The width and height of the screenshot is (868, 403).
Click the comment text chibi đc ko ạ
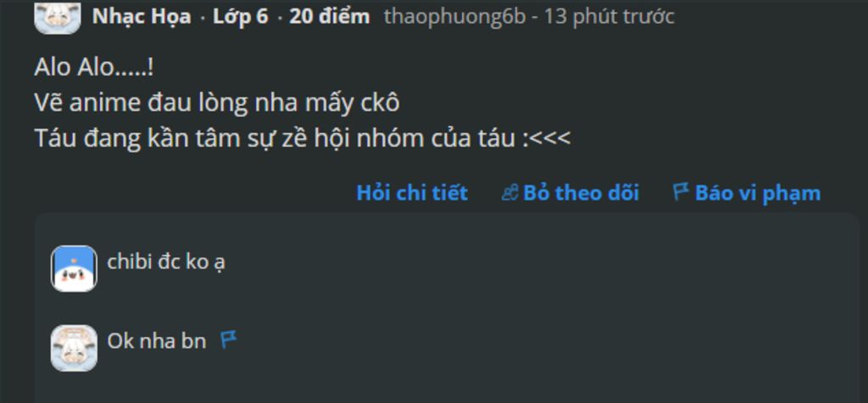pos(166,262)
